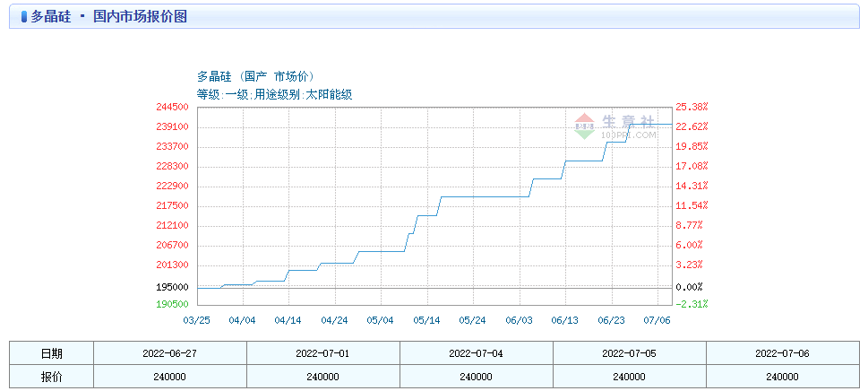868x391 pixels.
Task: Click the 日期 row header cell
Action: click(x=51, y=353)
